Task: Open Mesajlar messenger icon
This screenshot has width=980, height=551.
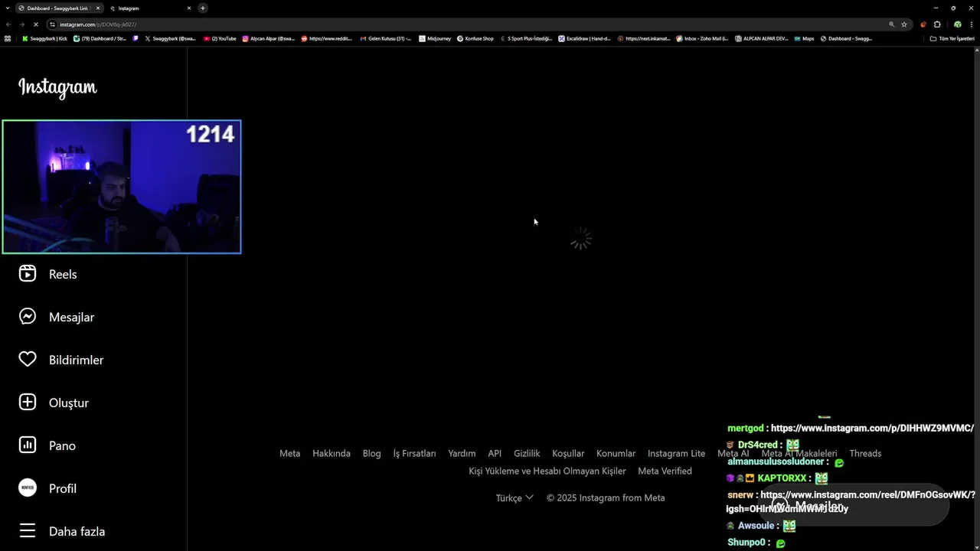Action: 28,317
